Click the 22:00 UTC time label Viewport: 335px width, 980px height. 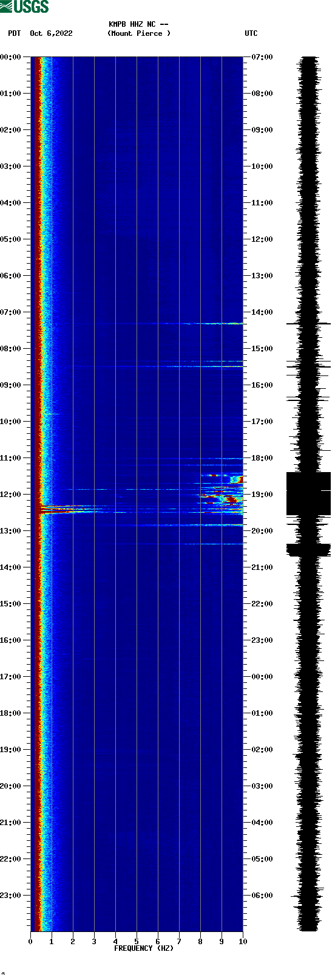point(262,604)
